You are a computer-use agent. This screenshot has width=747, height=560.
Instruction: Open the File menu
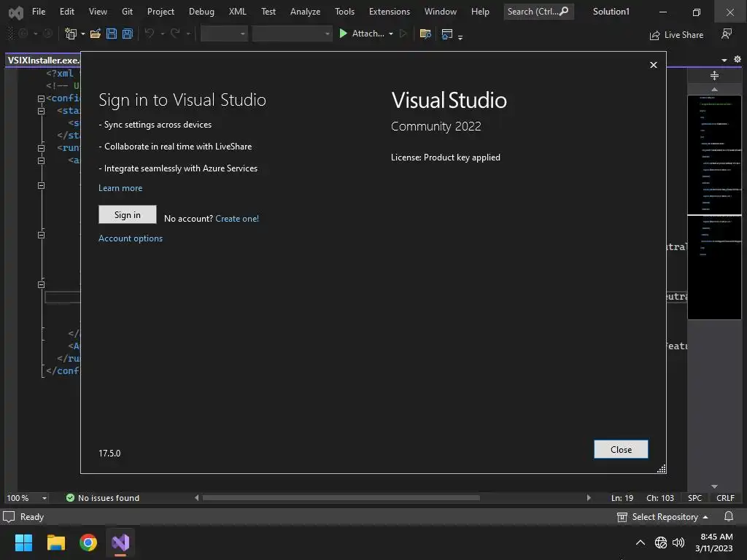click(39, 12)
